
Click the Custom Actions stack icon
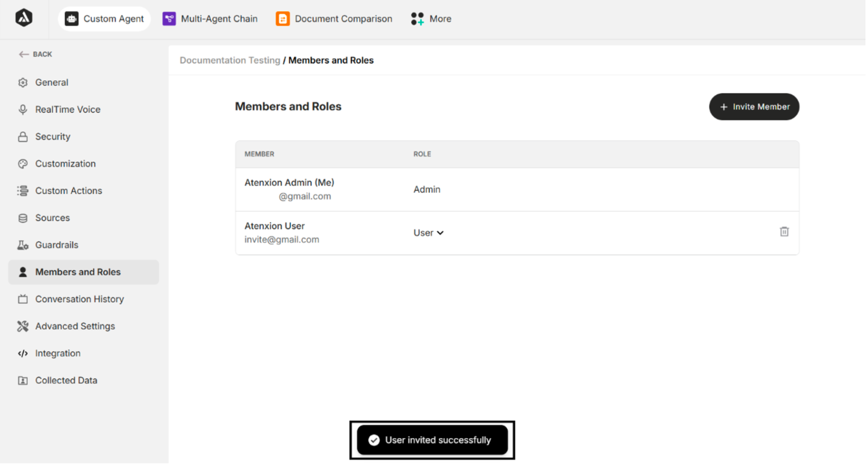pos(23,191)
